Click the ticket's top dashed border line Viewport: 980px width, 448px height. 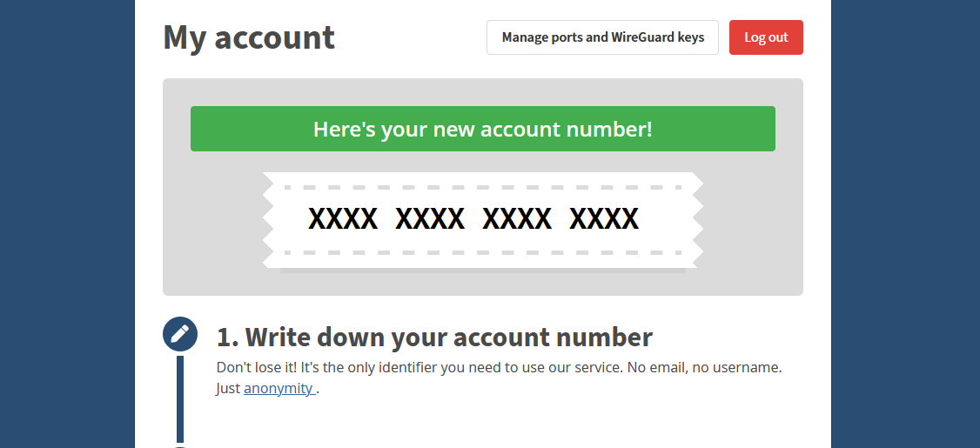pyautogui.click(x=482, y=187)
